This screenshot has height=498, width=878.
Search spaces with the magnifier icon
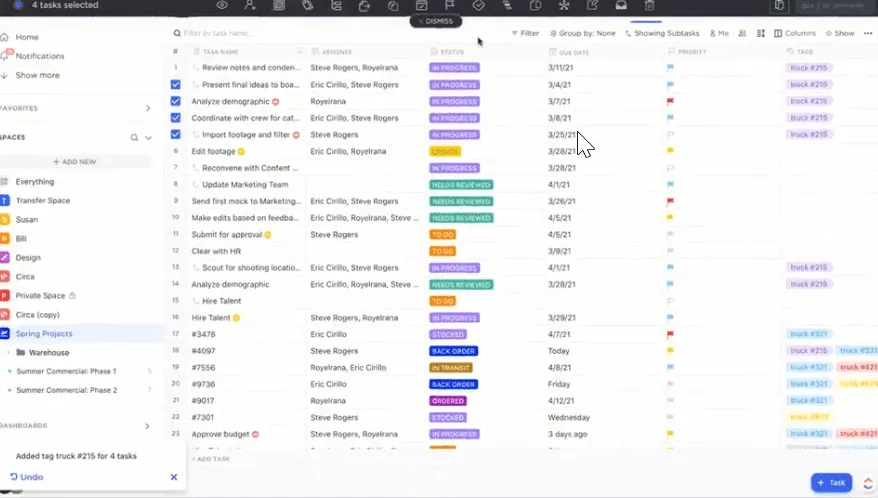(134, 137)
